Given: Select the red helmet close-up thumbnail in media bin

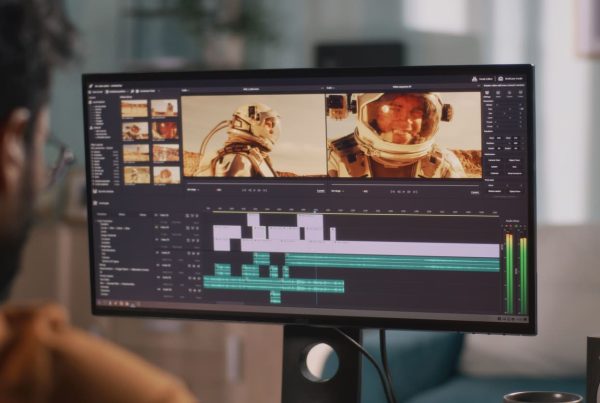Looking at the screenshot, I should [x=165, y=130].
